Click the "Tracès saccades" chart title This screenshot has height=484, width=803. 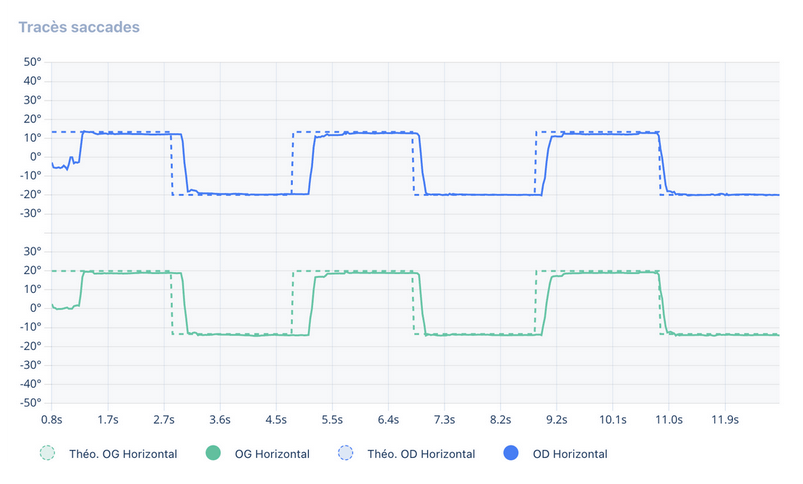(x=79, y=26)
